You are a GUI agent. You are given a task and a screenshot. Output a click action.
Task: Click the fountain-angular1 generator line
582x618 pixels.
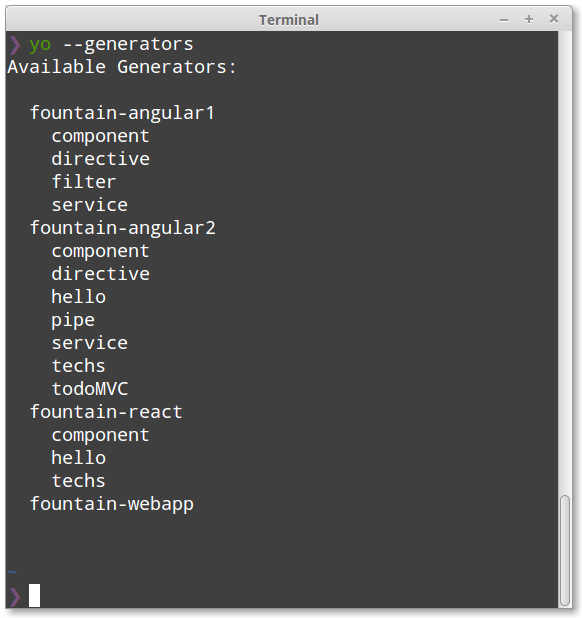[x=123, y=113]
